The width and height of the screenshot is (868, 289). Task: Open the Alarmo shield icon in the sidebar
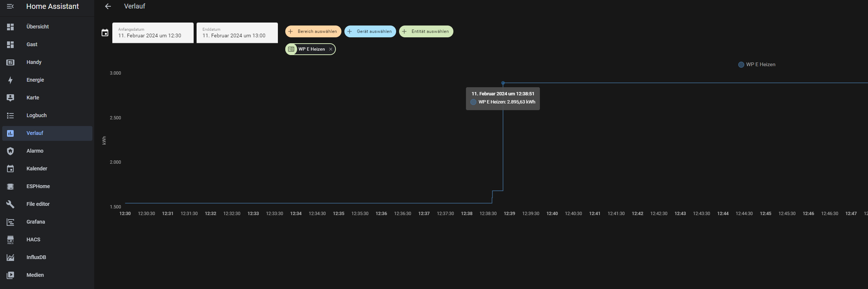point(10,151)
